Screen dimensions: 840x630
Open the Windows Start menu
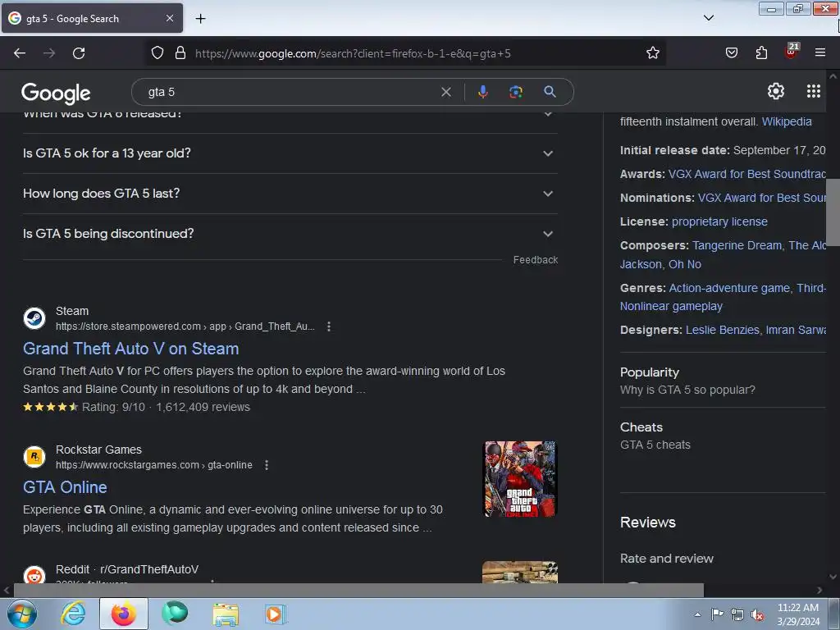22,614
